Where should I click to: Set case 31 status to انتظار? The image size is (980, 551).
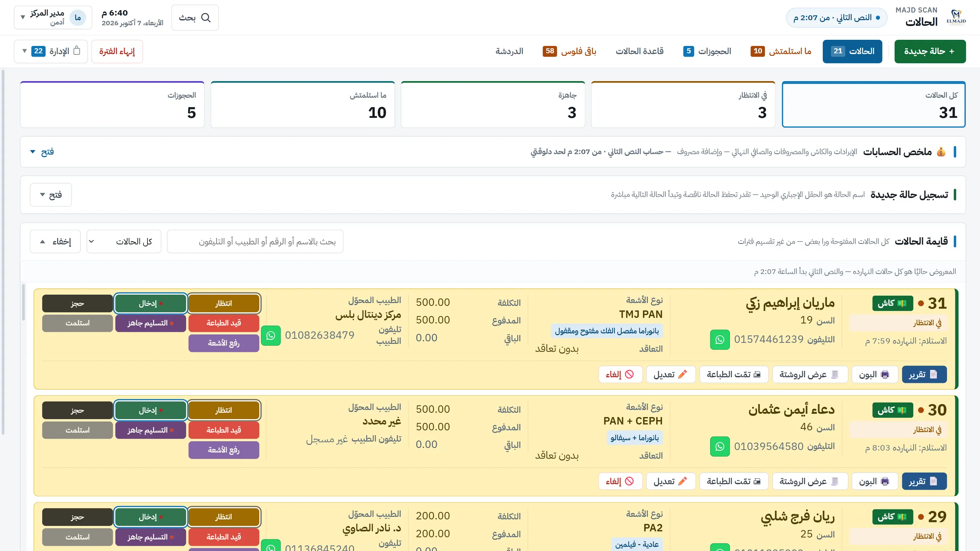pos(224,303)
